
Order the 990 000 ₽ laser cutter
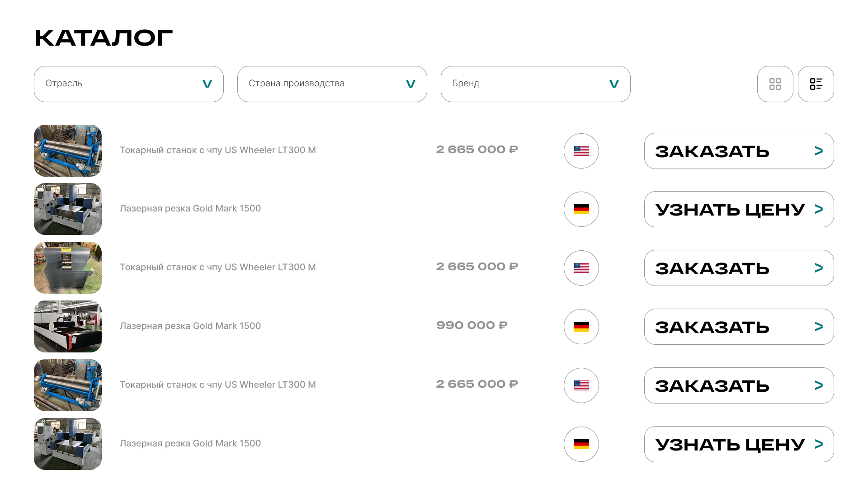click(x=739, y=327)
